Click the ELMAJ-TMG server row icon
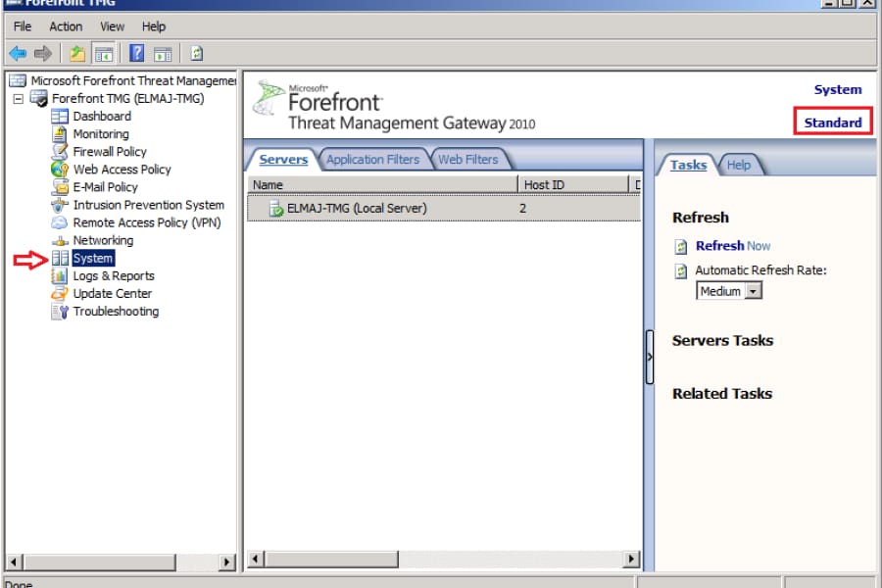This screenshot has width=882, height=588. coord(276,209)
